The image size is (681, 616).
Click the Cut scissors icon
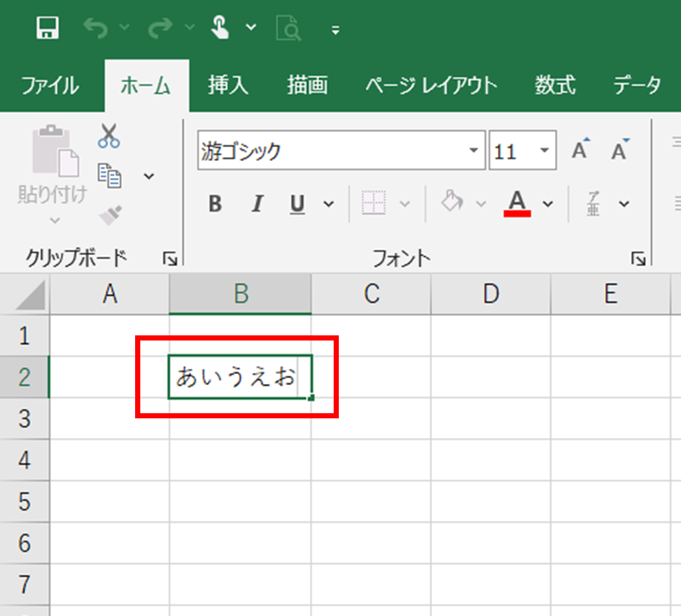(109, 135)
